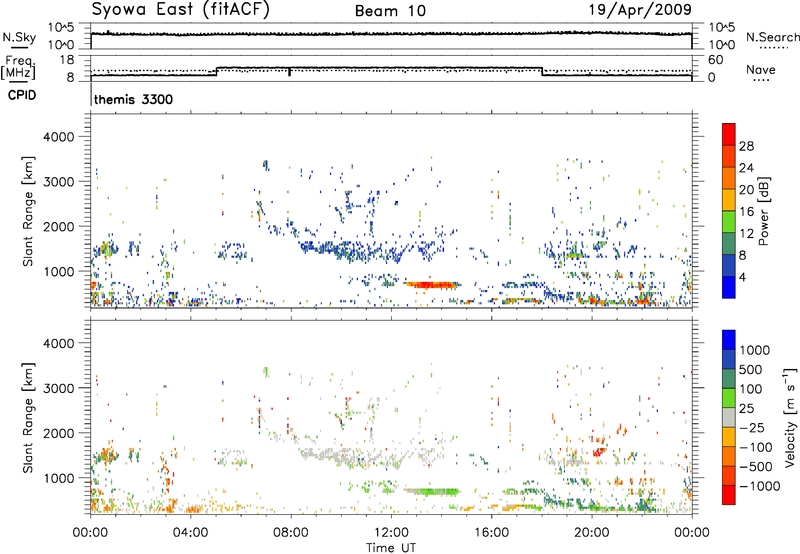The height and width of the screenshot is (554, 800).
Task: Pick the light green 12–16 dB power swatch
Action: 729,222
